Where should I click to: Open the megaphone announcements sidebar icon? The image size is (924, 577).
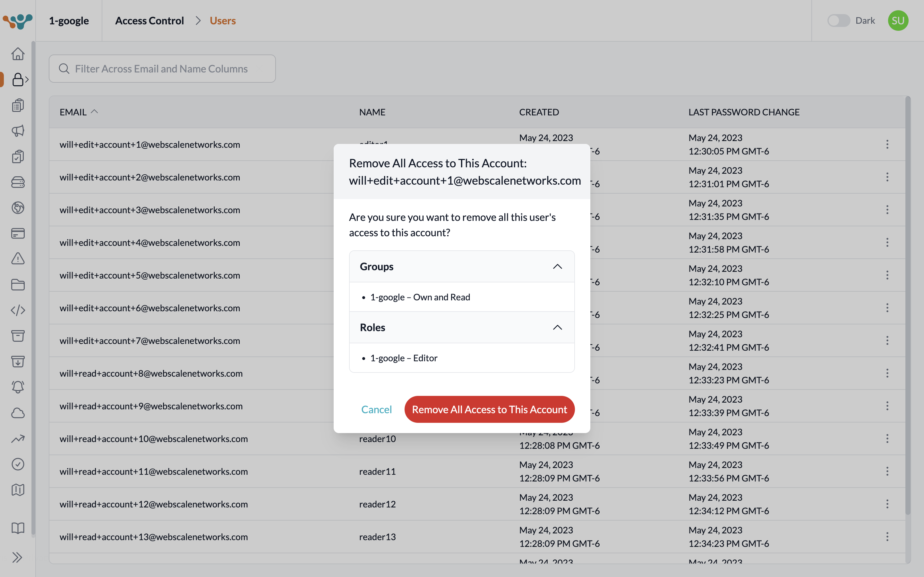tap(18, 130)
